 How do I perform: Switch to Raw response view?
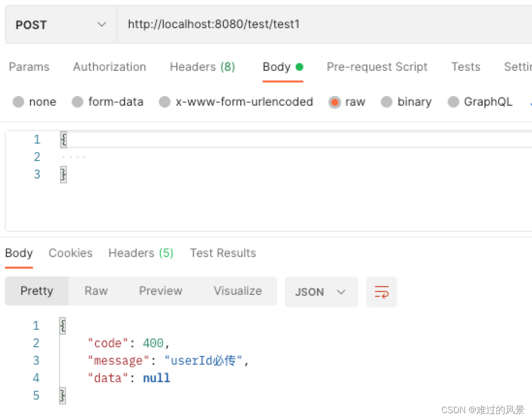[96, 291]
